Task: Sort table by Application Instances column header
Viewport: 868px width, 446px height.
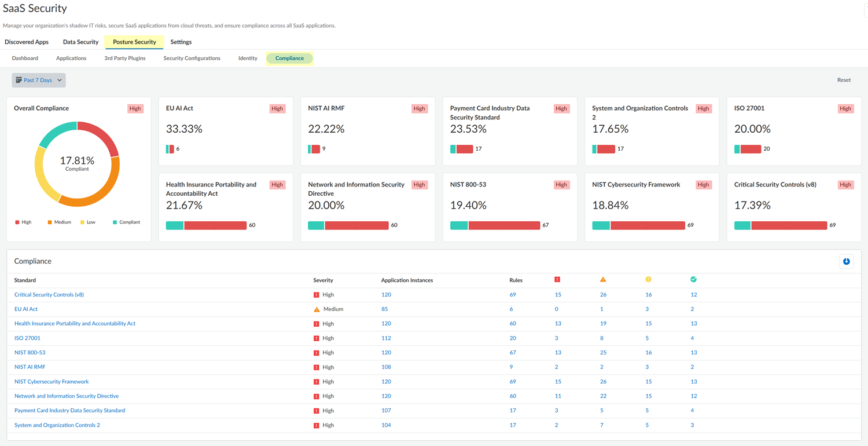Action: point(407,280)
